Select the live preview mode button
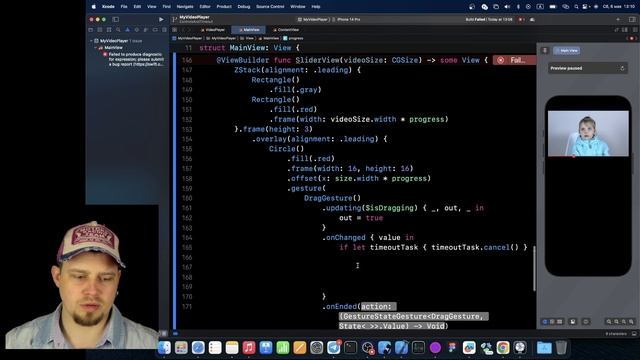640x360 pixels. coord(545,322)
